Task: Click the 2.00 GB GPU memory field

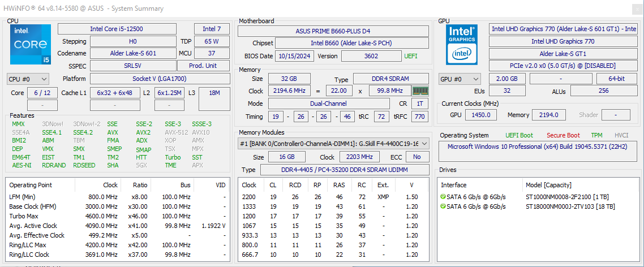Action: [507, 79]
